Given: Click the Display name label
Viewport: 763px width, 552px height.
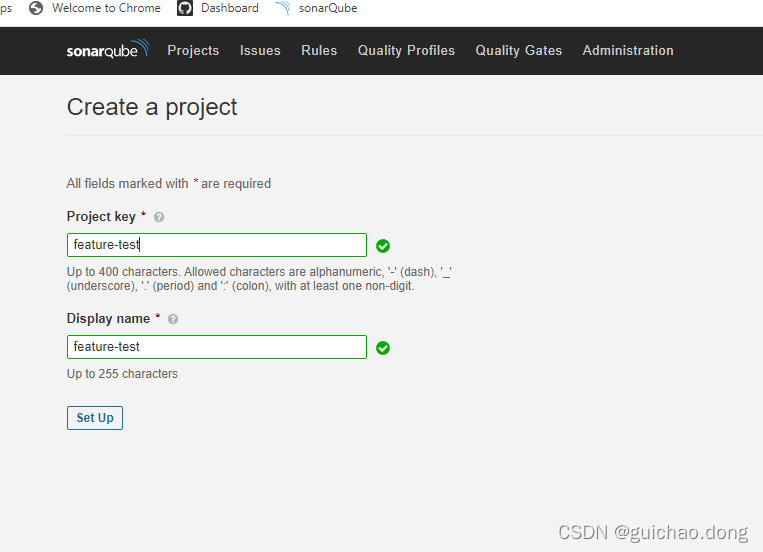Looking at the screenshot, I should (108, 319).
